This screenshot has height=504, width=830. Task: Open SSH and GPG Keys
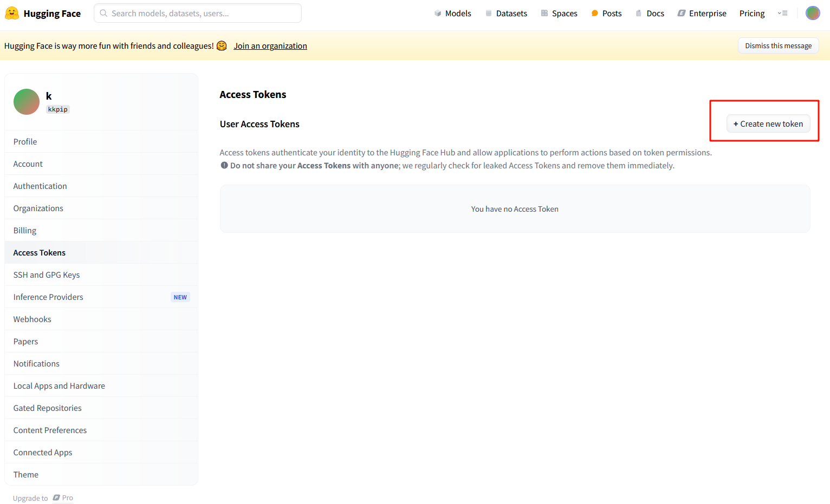pos(101,274)
